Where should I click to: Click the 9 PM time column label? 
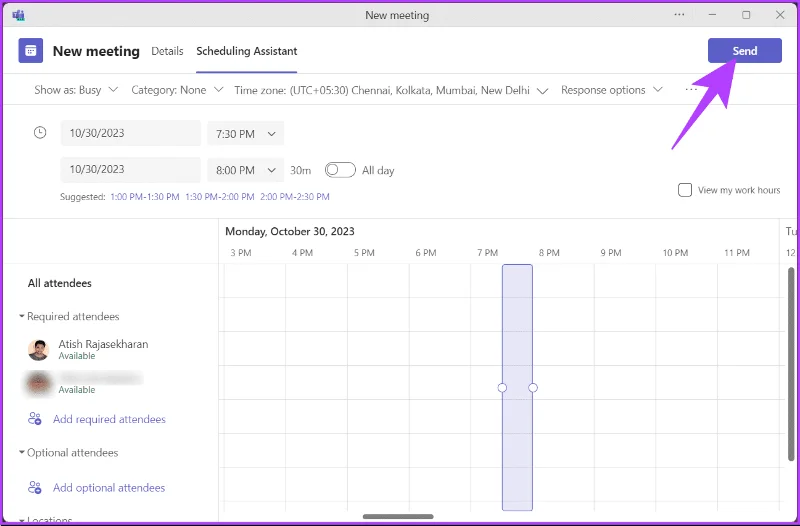pyautogui.click(x=611, y=253)
